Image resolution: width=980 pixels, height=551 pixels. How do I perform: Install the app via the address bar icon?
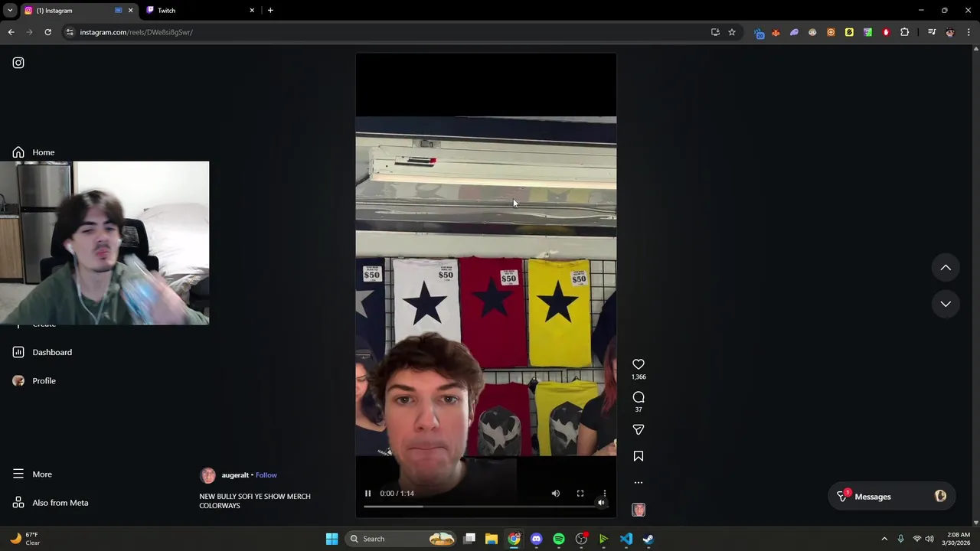[715, 32]
